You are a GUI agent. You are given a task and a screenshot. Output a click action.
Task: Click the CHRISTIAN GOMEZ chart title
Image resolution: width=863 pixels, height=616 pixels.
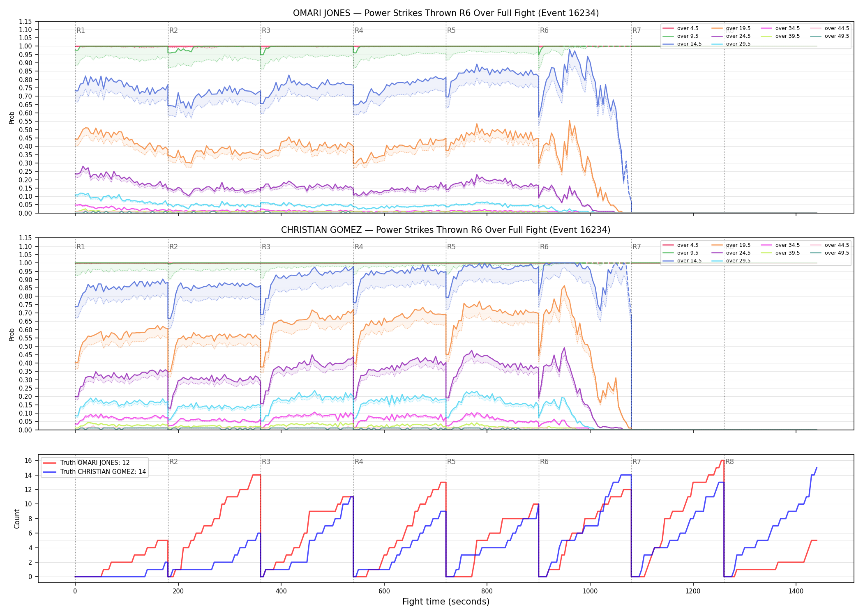(446, 230)
